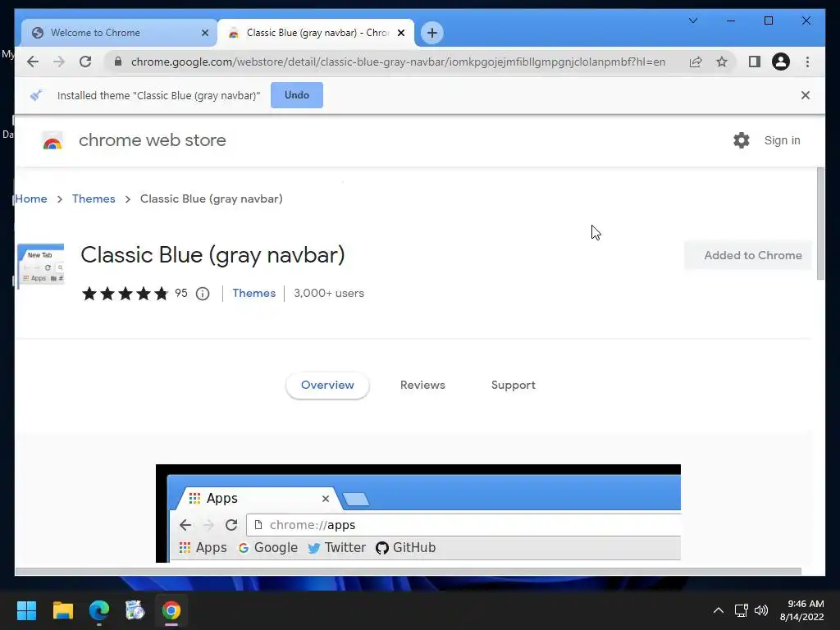The height and width of the screenshot is (630, 840).
Task: Open the taskbar icon beside Edge
Action: (135, 610)
